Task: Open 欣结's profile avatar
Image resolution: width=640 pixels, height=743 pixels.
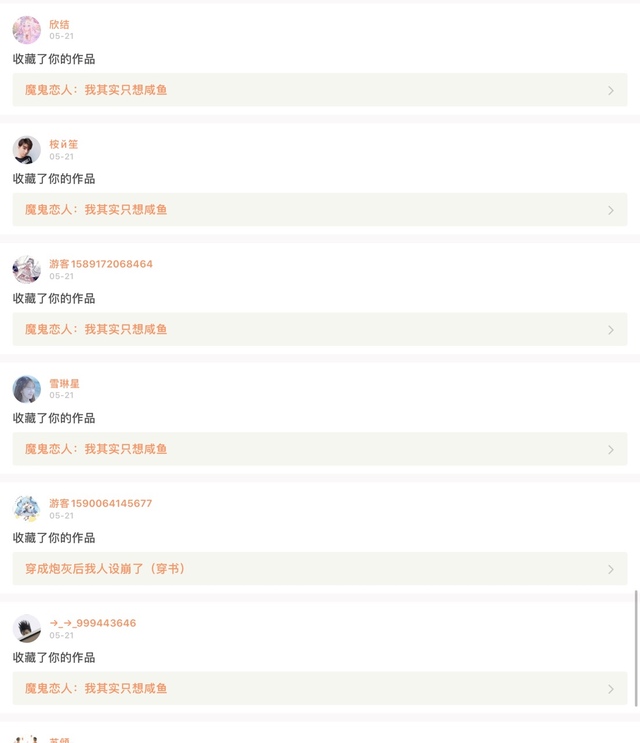Action: coord(27,30)
